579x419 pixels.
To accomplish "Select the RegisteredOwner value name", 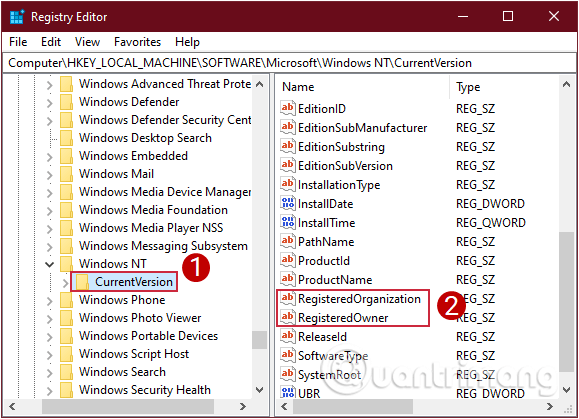I will point(343,318).
